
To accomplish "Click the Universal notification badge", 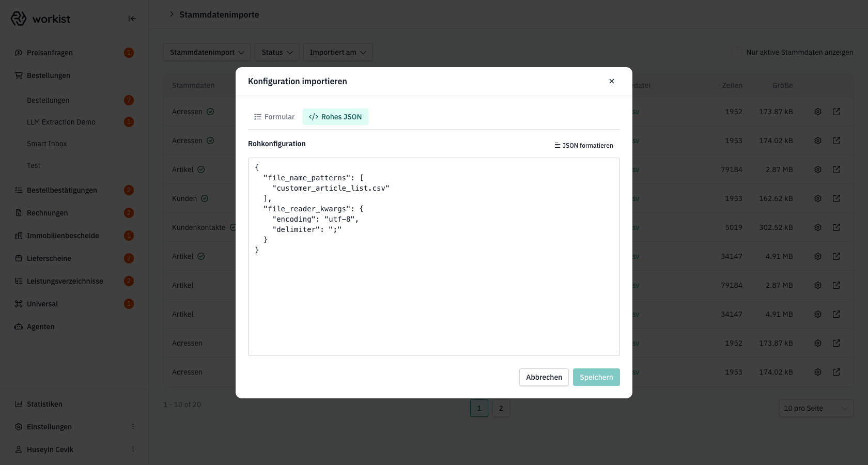I will pyautogui.click(x=129, y=304).
